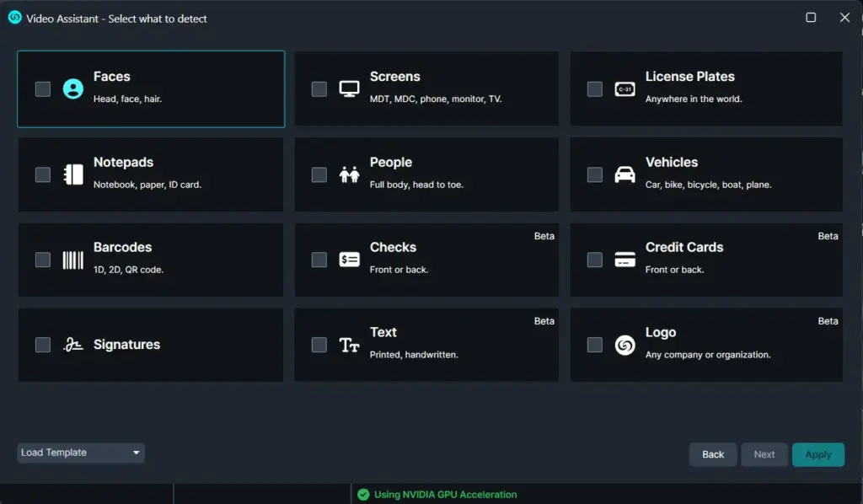Image resolution: width=863 pixels, height=504 pixels.
Task: Click the Signatures pen scribble icon
Action: point(72,345)
